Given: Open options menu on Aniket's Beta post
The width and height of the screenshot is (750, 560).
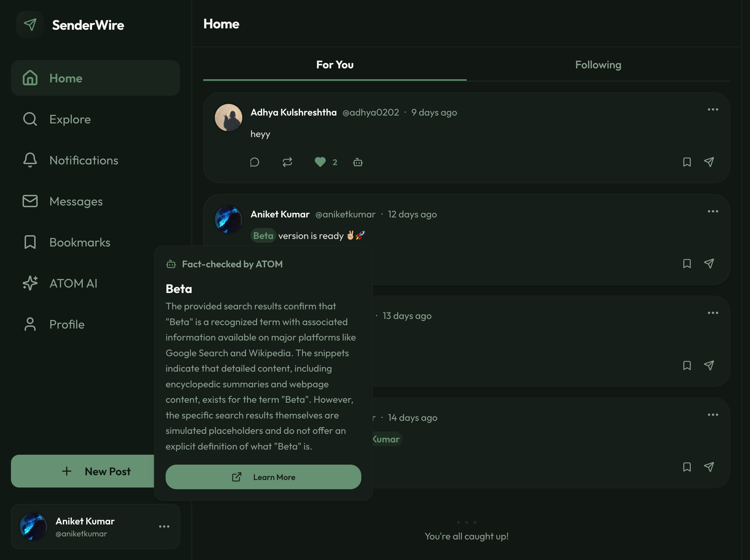Looking at the screenshot, I should (x=713, y=211).
